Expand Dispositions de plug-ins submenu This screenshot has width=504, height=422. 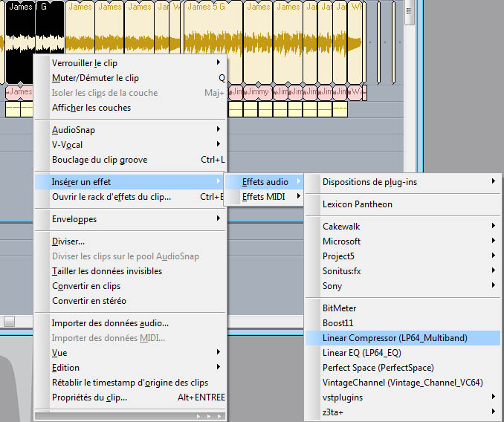pyautogui.click(x=403, y=182)
